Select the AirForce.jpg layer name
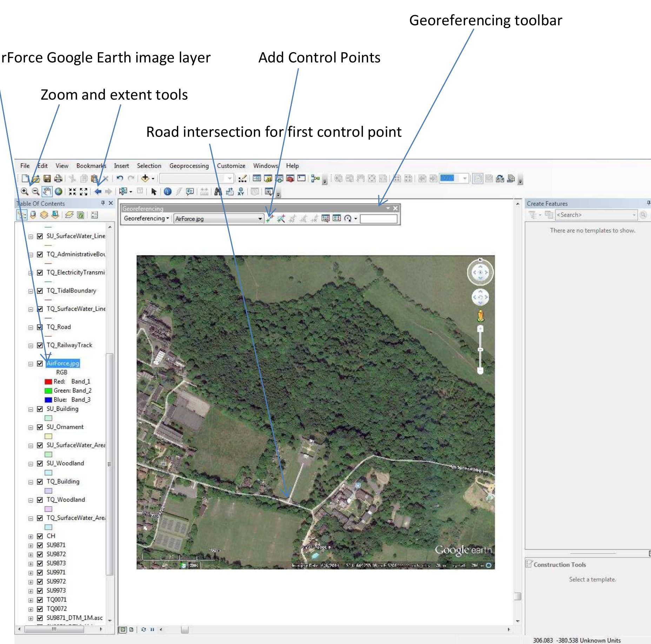Screen dimensions: 651x644 pos(63,363)
